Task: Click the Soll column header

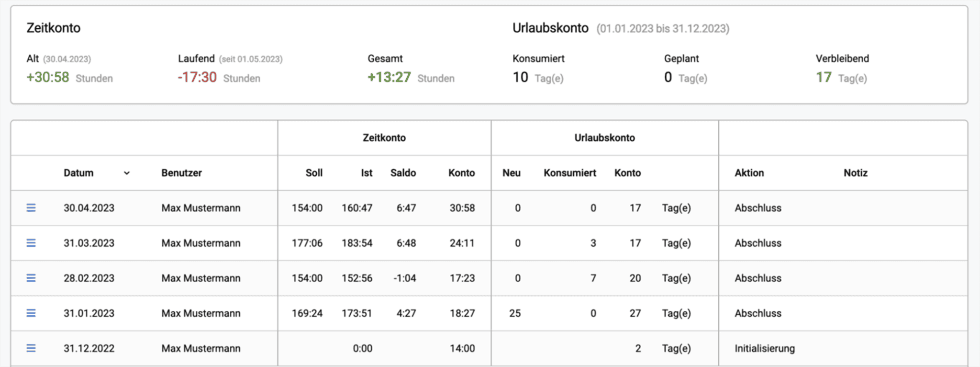Action: (x=314, y=173)
